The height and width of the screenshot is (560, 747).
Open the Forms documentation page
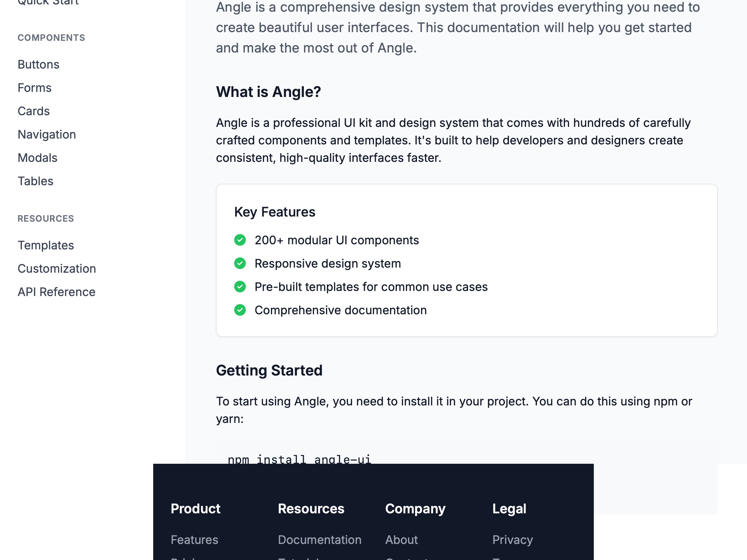point(34,87)
